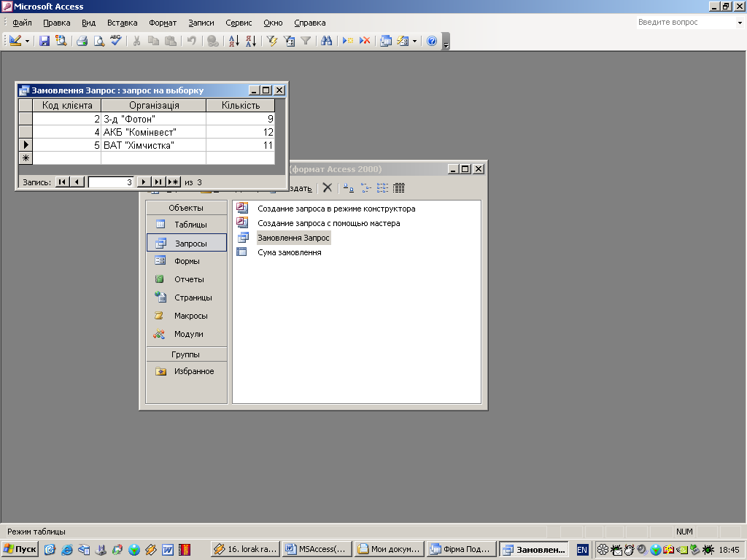Switch to Large Icons view in database window
The image size is (747, 560).
[349, 187]
